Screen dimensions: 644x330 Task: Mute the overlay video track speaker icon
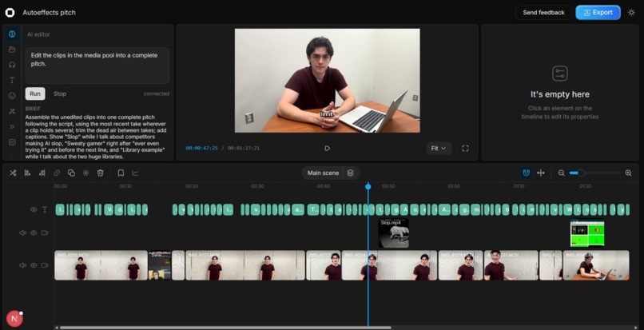pyautogui.click(x=22, y=233)
